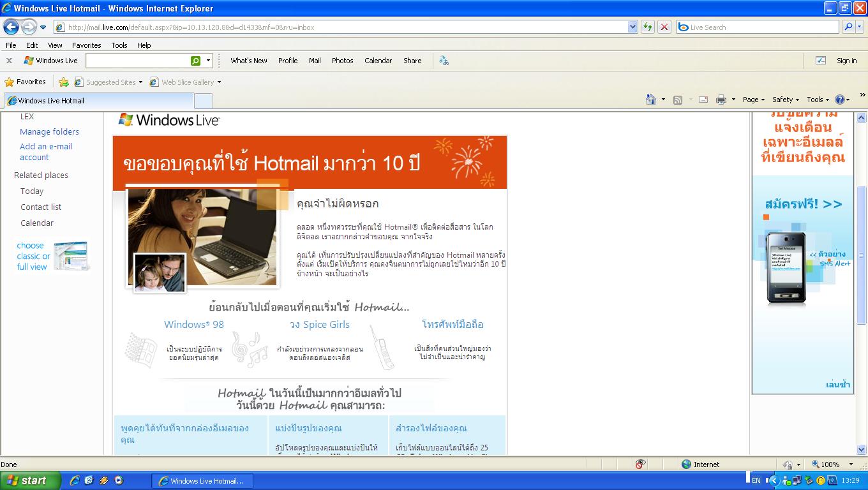Open Calendar on the Windows Live toolbar
This screenshot has height=490, width=868.
point(378,61)
